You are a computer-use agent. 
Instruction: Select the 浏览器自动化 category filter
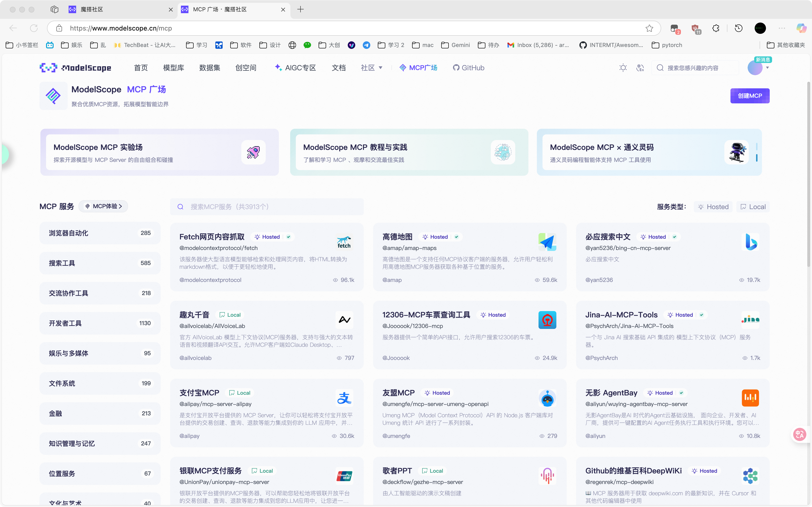click(x=100, y=233)
